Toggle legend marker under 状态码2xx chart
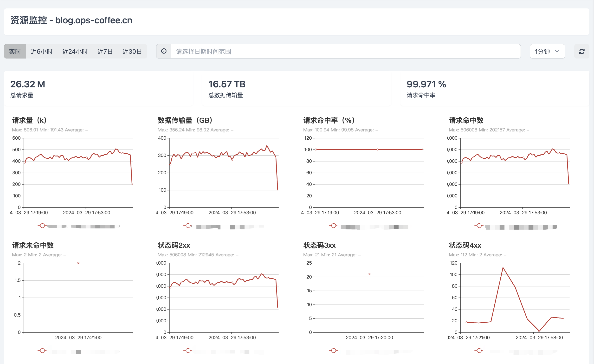This screenshot has height=364, width=594. [188, 351]
